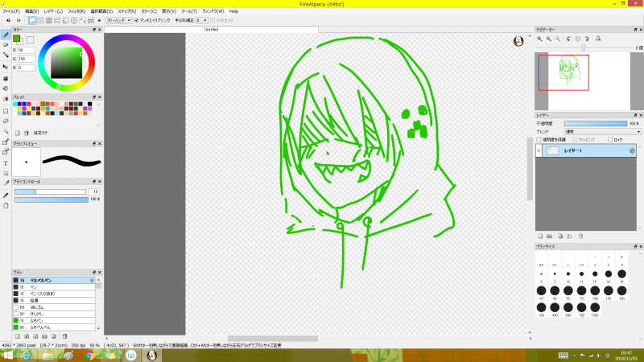
Task: Select the Move tool in the left toolbar
Action: 6,67
